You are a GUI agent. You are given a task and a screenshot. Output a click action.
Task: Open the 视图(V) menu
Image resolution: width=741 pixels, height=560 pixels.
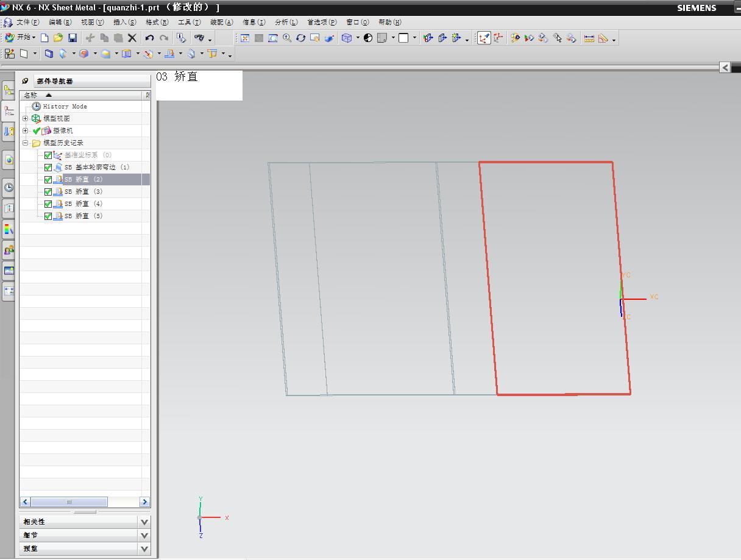pos(93,22)
